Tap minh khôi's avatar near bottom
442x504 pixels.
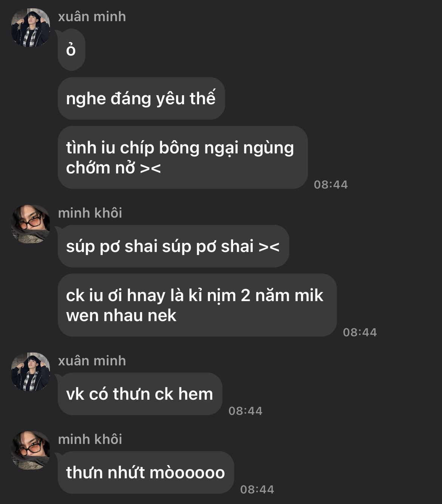pos(31,450)
